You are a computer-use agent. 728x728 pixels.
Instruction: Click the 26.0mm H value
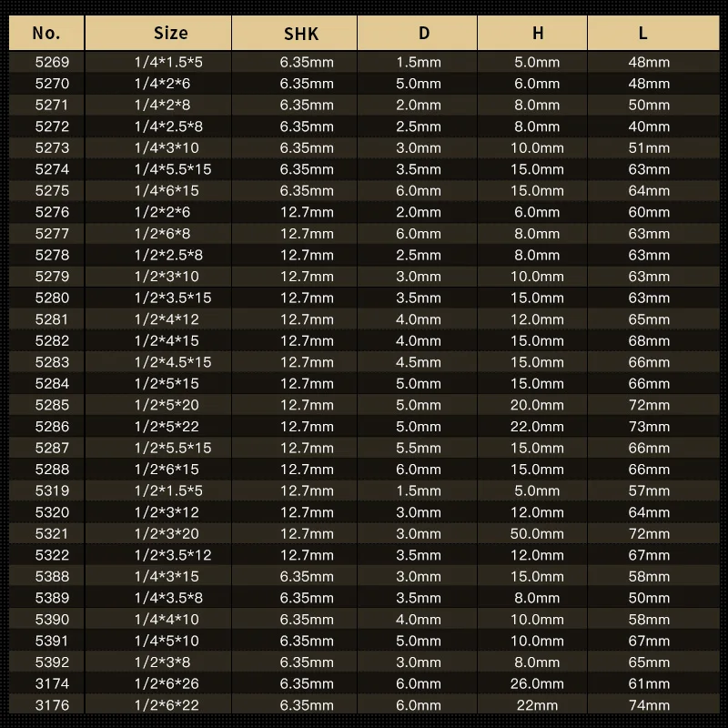point(537,684)
